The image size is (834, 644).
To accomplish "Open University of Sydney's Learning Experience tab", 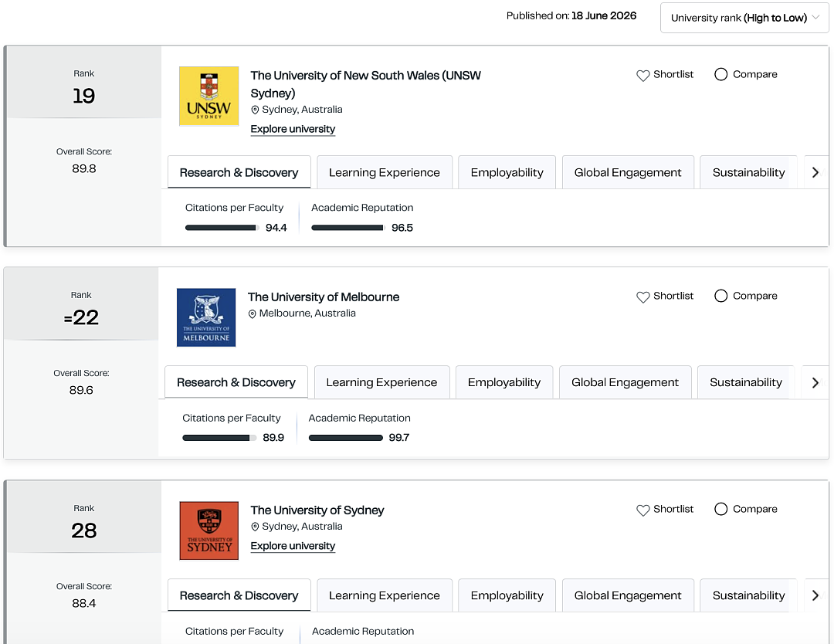I will [x=385, y=595].
